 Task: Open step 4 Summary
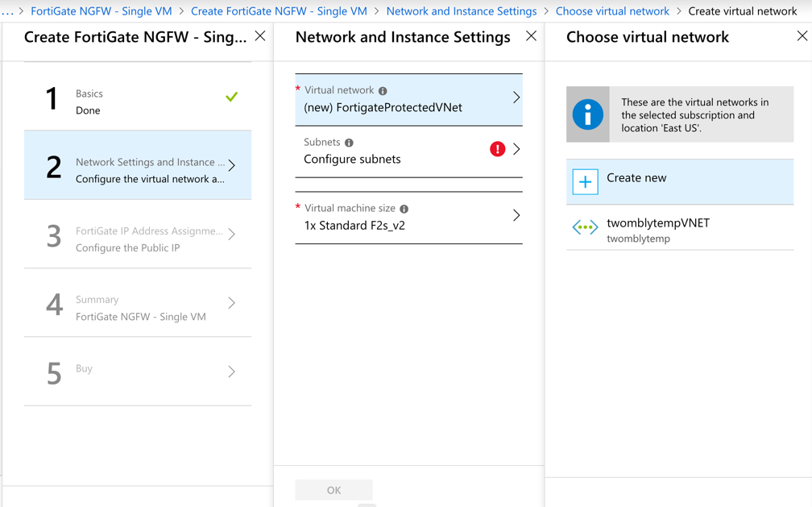138,303
